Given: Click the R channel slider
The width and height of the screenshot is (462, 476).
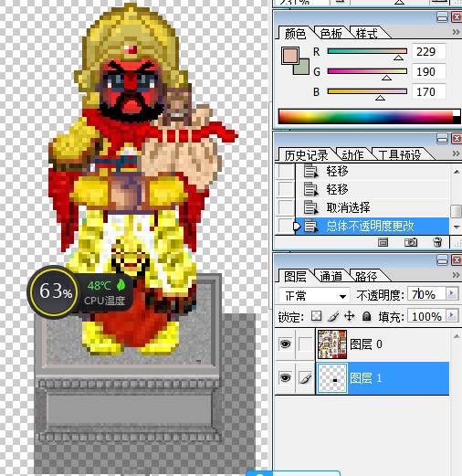Looking at the screenshot, I should pos(367,51).
